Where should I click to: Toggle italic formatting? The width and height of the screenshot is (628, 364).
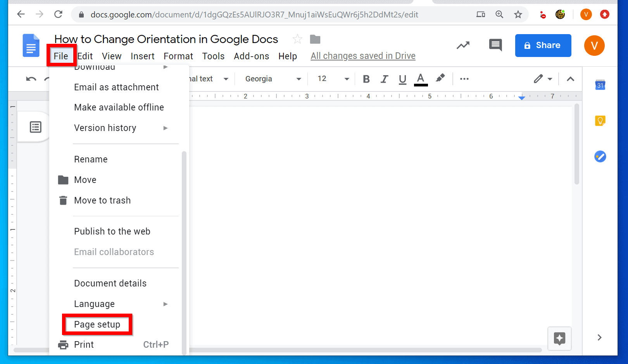pyautogui.click(x=384, y=79)
